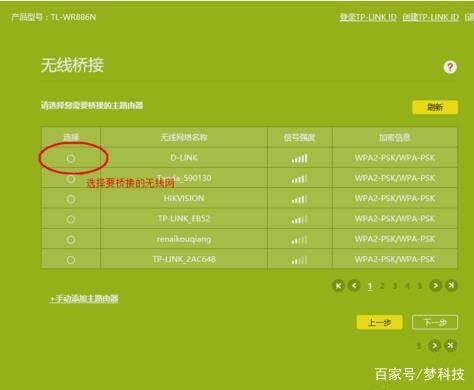Click the Tenda_590130 signal strength icon
The image size is (474, 390).
pos(299,179)
